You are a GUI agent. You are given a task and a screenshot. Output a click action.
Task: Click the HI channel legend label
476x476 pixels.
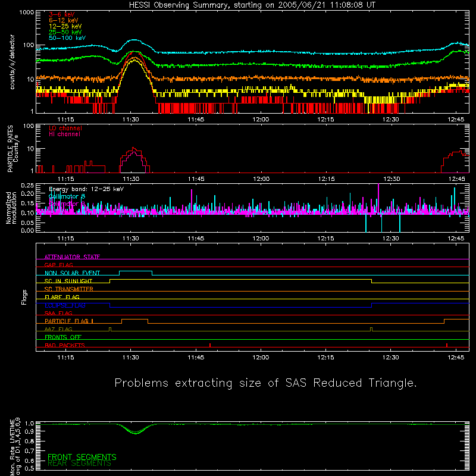coord(64,134)
